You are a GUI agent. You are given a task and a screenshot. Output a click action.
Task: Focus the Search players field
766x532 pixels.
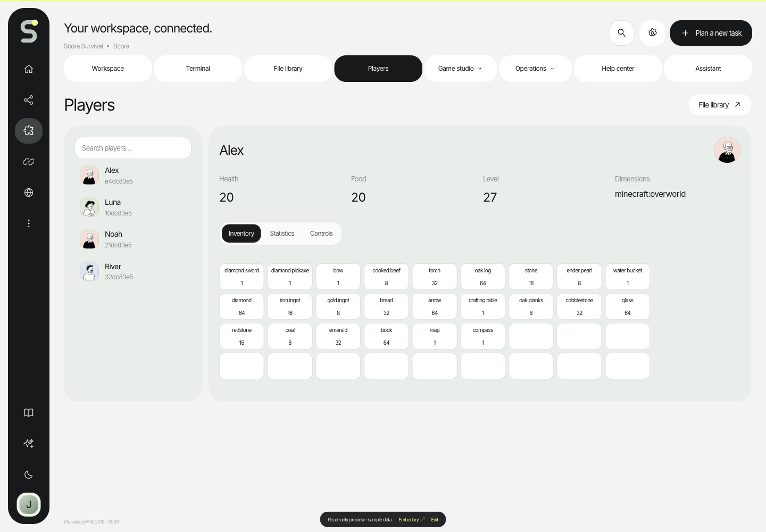pos(133,148)
